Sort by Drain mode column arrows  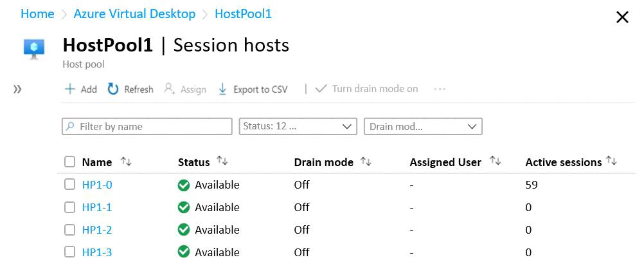366,162
